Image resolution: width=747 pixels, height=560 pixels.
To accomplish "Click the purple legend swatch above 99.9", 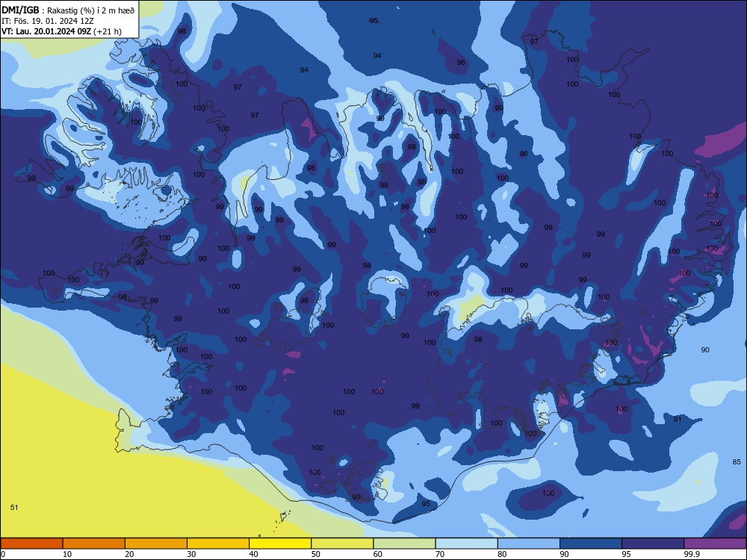I will click(715, 543).
